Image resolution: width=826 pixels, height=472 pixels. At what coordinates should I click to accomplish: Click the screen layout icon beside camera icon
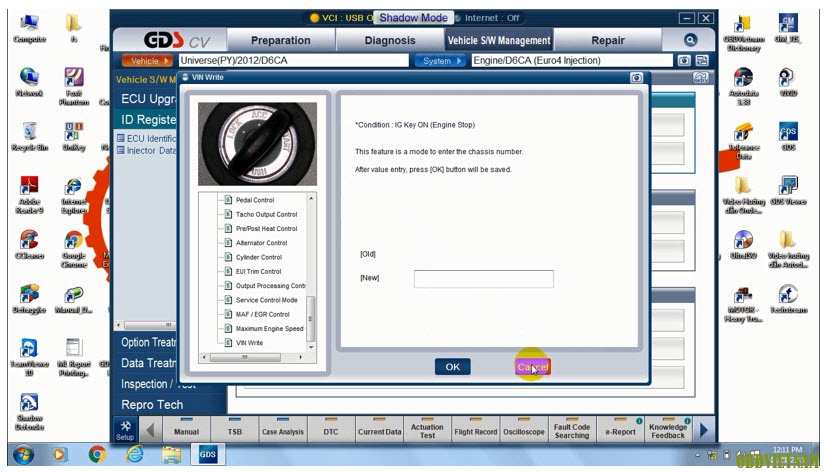(x=702, y=61)
